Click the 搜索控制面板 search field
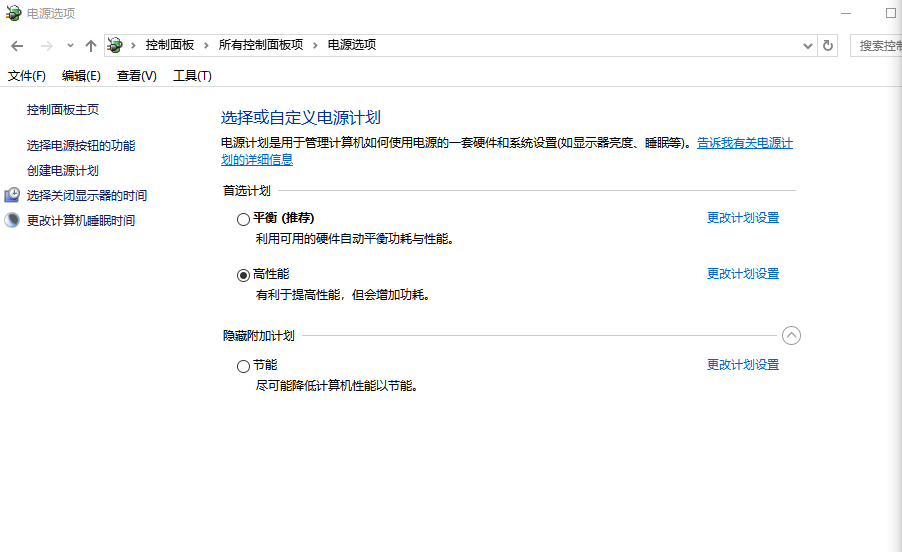 877,46
